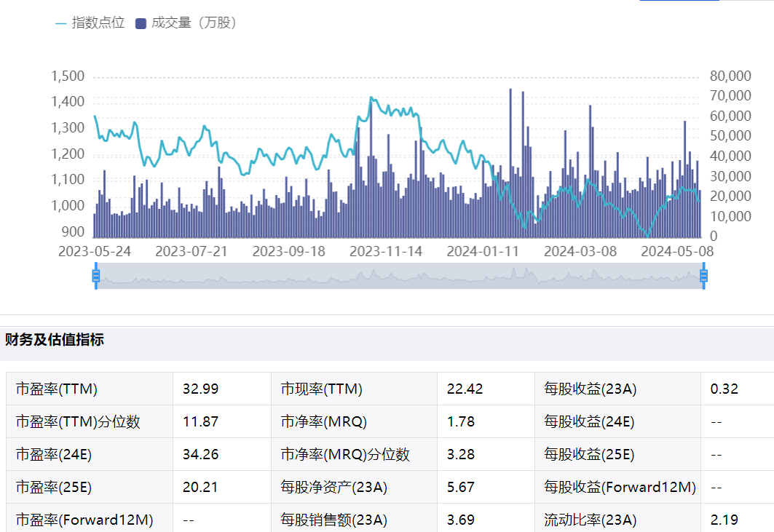The height and width of the screenshot is (532, 774).
Task: Click the 成交量（万股） legend text label
Action: 194,23
